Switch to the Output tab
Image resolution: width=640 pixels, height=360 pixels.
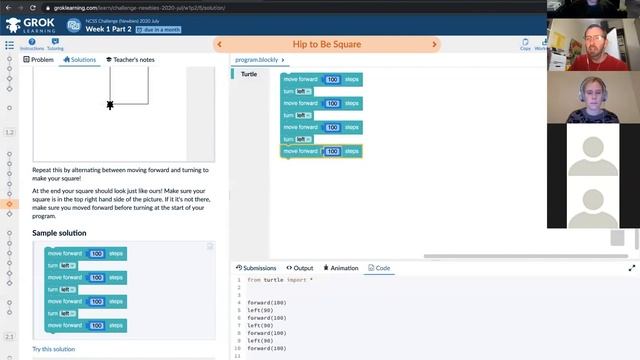coord(300,268)
